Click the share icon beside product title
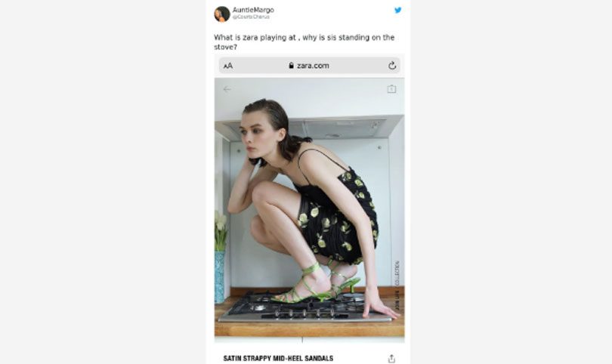This screenshot has height=364, width=612. [391, 359]
